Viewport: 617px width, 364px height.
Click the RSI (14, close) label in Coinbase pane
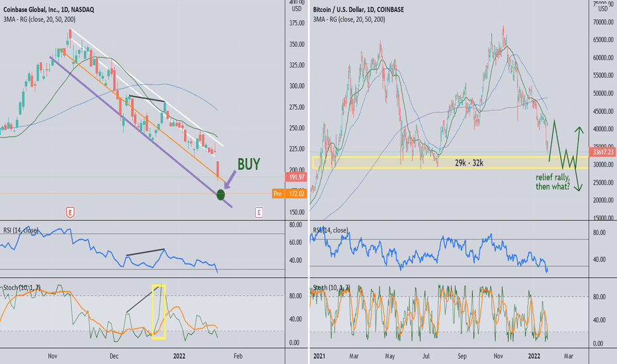click(21, 230)
